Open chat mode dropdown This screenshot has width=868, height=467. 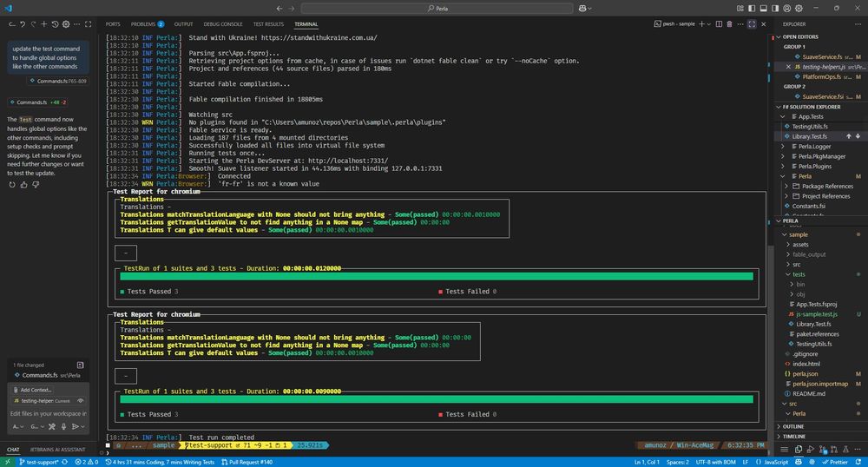click(x=17, y=426)
